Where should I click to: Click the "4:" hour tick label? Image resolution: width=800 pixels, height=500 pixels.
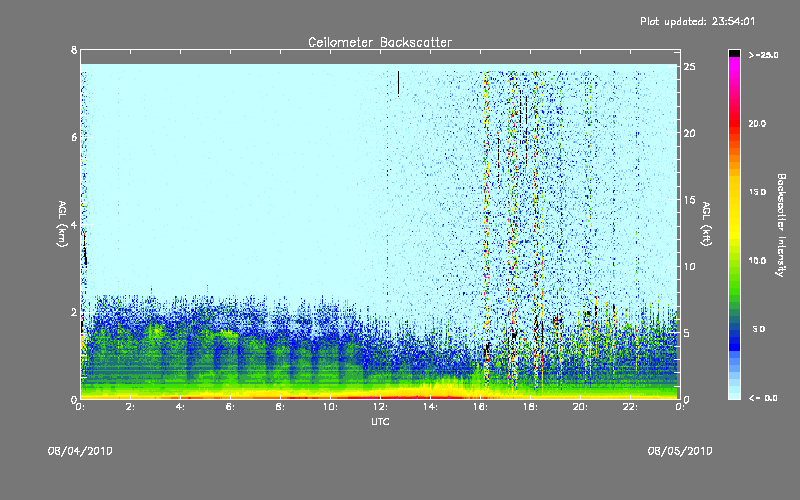tap(180, 407)
